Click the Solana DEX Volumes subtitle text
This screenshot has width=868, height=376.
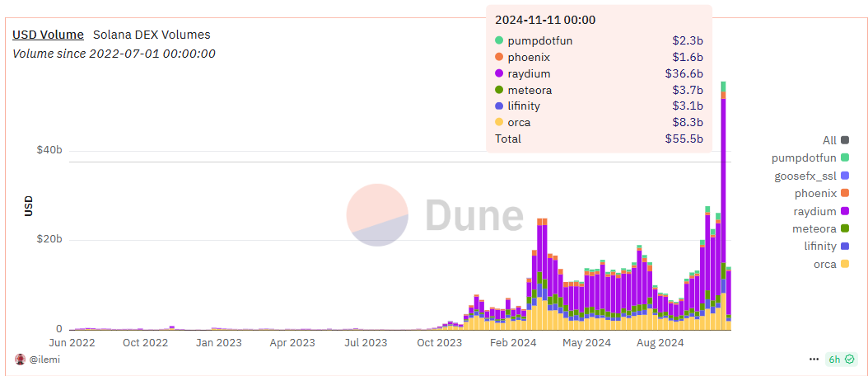click(x=152, y=35)
